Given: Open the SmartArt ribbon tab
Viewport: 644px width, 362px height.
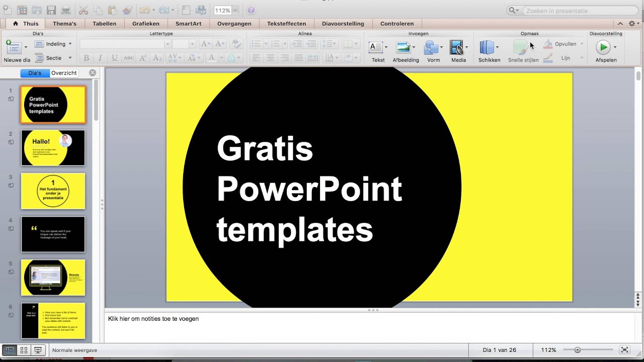Looking at the screenshot, I should tap(188, 24).
